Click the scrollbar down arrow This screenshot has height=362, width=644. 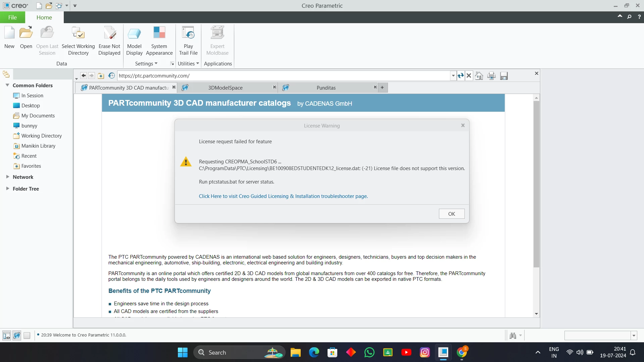coord(536,314)
